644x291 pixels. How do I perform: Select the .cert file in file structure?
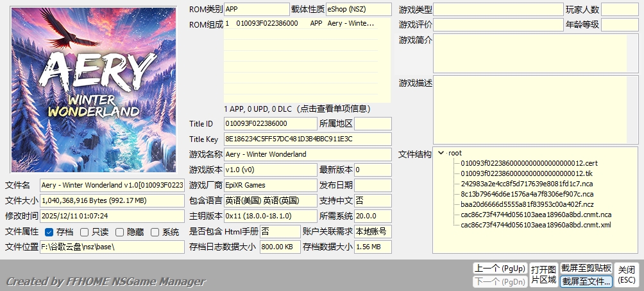(x=529, y=163)
